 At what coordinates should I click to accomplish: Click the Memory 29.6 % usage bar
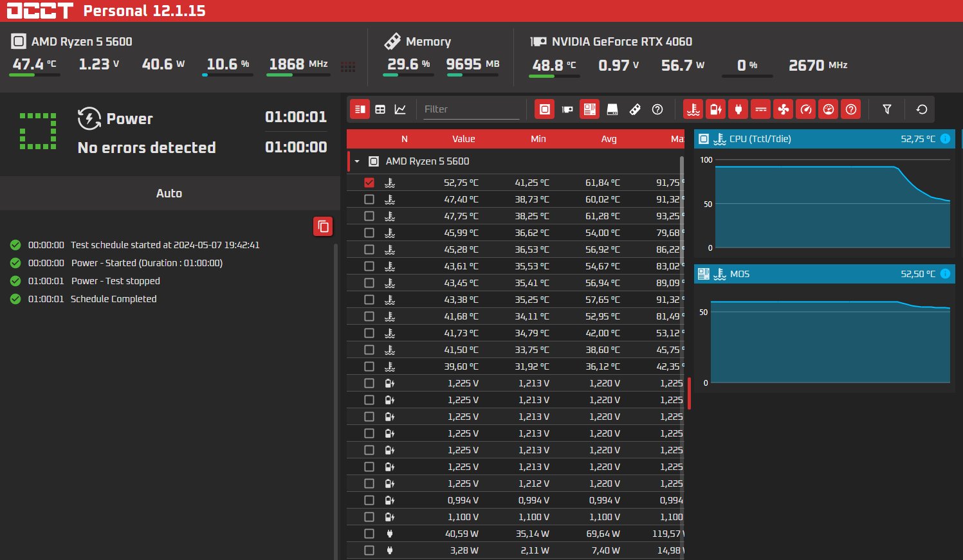(x=408, y=75)
